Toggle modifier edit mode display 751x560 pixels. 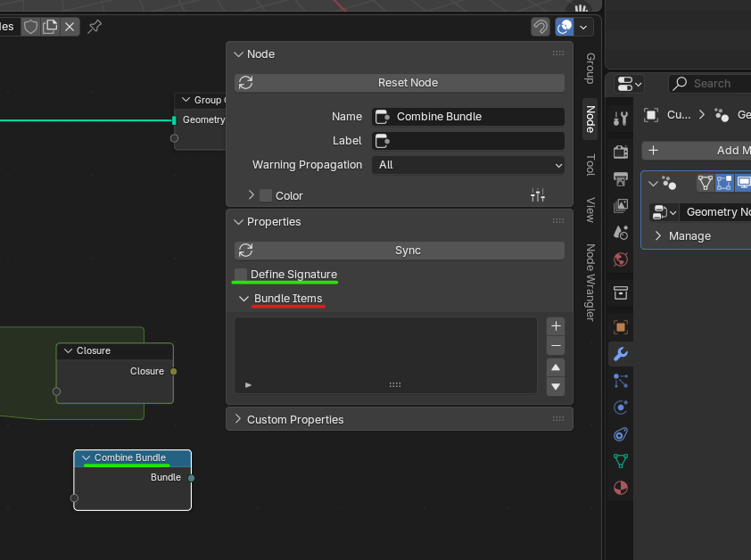click(x=724, y=183)
